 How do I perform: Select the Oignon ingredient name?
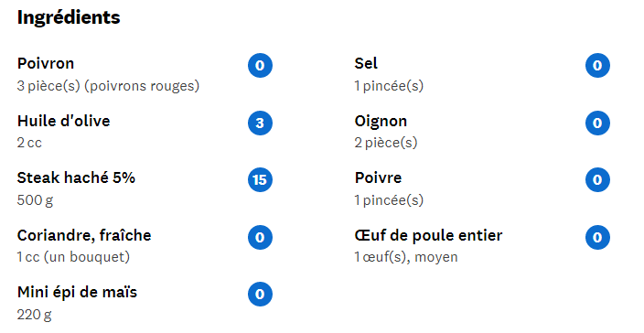[381, 122]
